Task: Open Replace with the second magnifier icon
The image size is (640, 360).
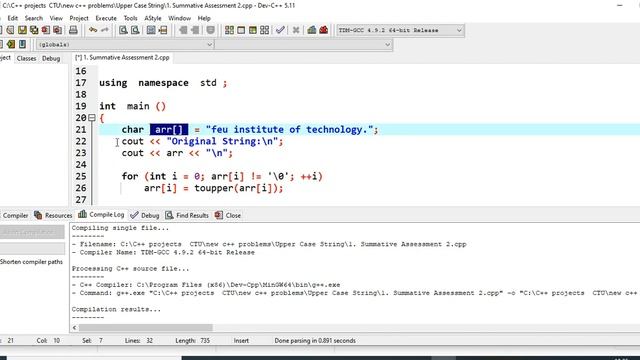Action: (x=135, y=30)
